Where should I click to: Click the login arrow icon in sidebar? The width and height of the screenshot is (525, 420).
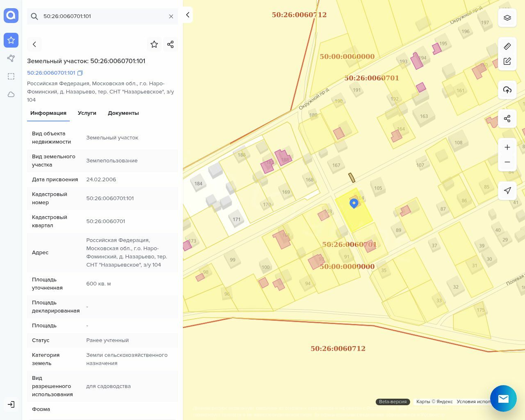tap(11, 404)
